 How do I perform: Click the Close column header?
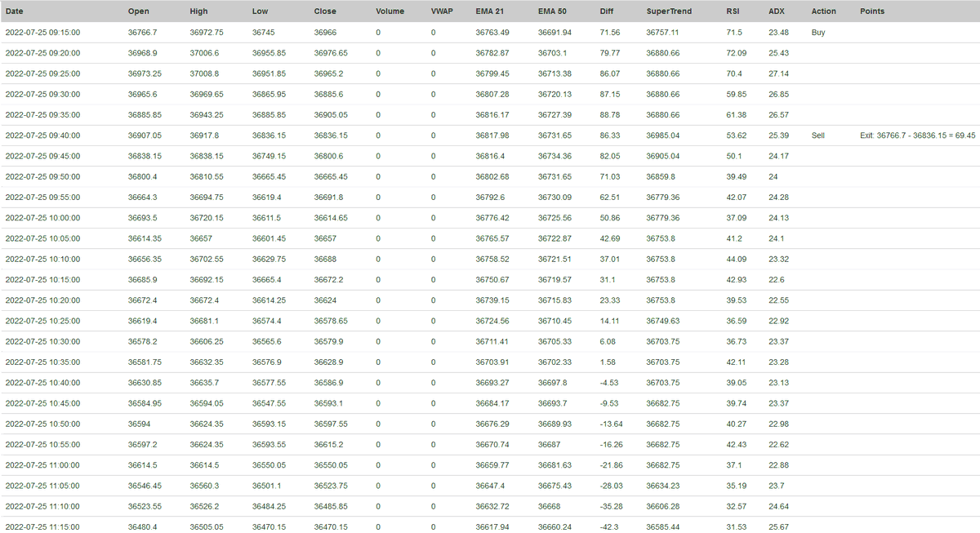pyautogui.click(x=325, y=11)
